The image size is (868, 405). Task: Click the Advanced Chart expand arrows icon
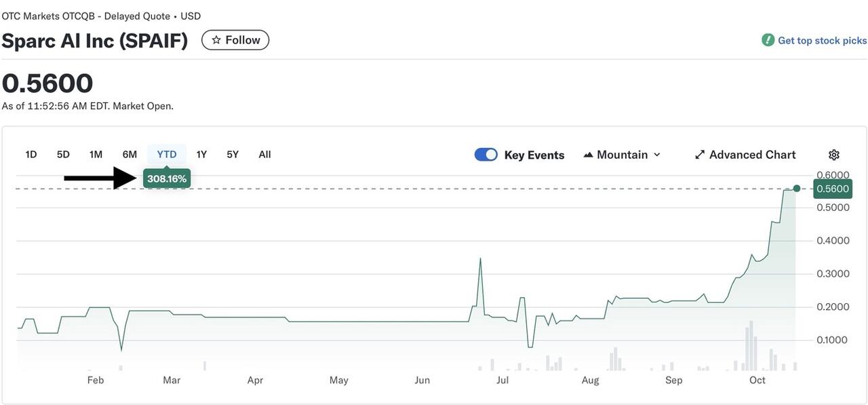coord(700,155)
